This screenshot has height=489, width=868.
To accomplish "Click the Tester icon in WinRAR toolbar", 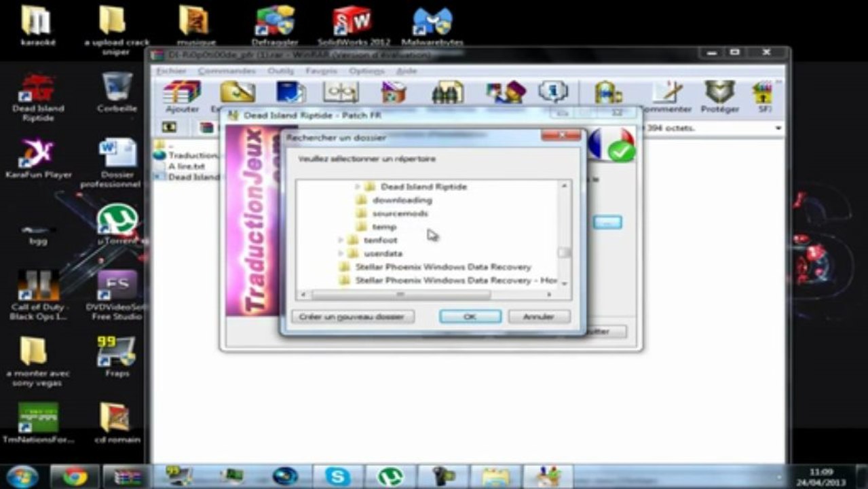I will [x=290, y=92].
